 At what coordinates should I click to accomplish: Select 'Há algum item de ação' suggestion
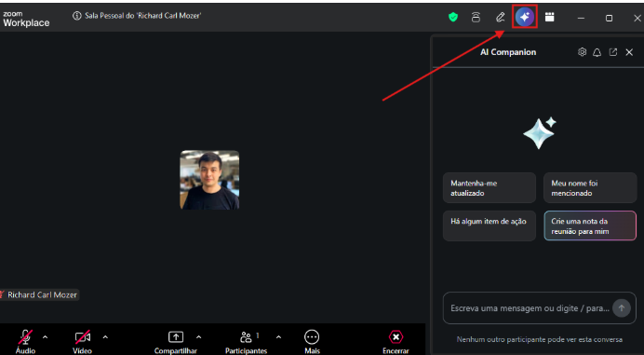490,225
